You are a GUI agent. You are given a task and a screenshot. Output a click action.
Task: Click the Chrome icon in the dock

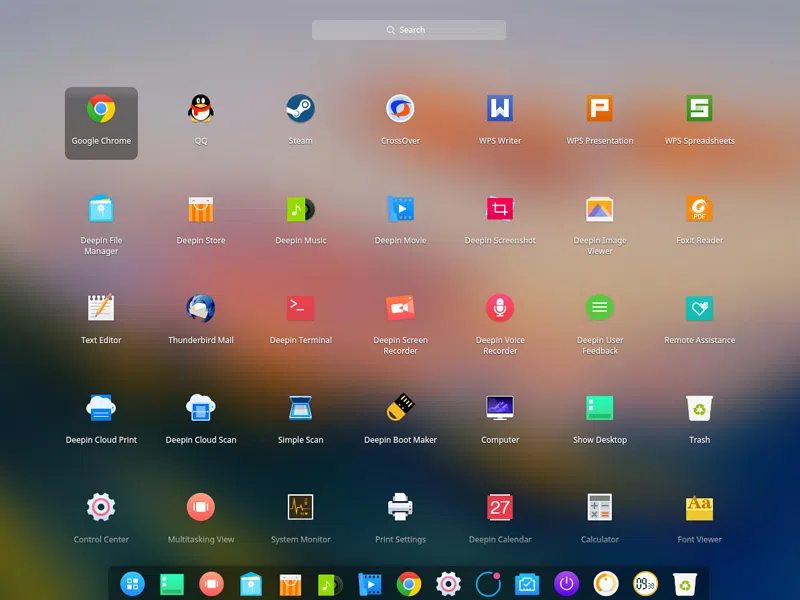click(x=409, y=584)
